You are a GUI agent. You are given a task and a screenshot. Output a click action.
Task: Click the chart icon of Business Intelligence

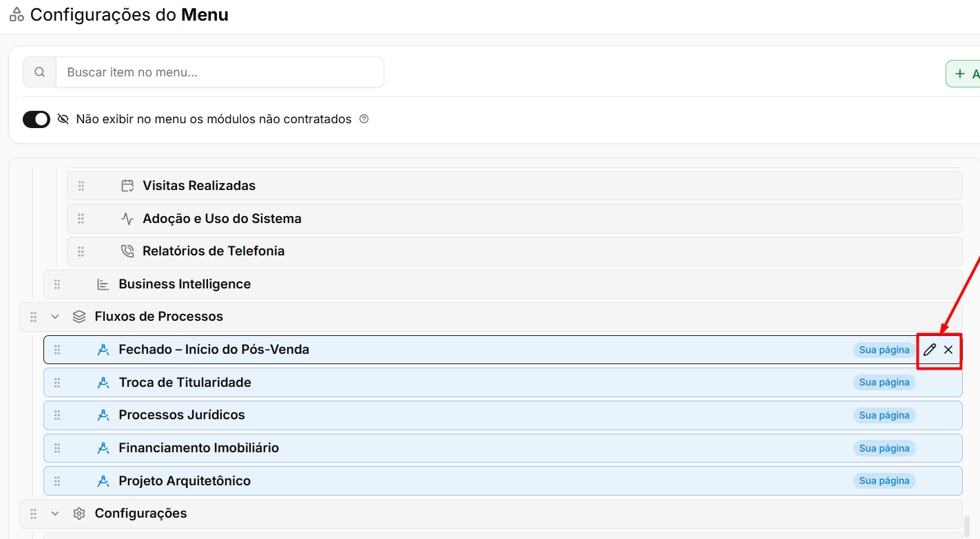coord(103,284)
